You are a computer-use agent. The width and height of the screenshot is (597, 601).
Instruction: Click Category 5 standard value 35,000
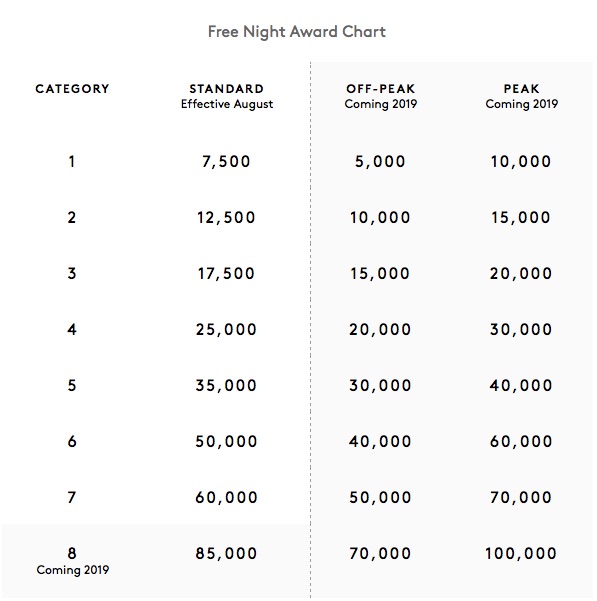226,385
